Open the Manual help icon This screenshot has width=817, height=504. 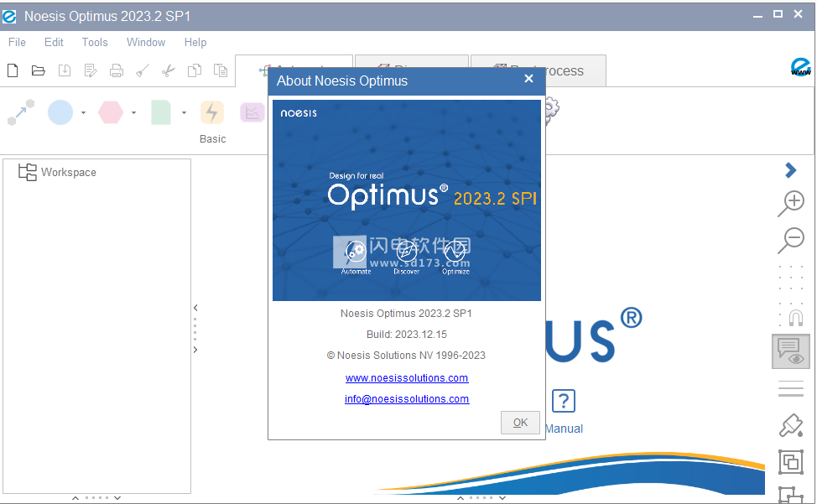(563, 402)
